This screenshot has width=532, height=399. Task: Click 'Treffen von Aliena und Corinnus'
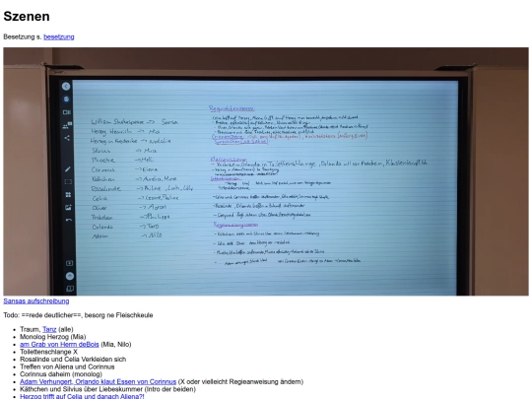click(67, 366)
